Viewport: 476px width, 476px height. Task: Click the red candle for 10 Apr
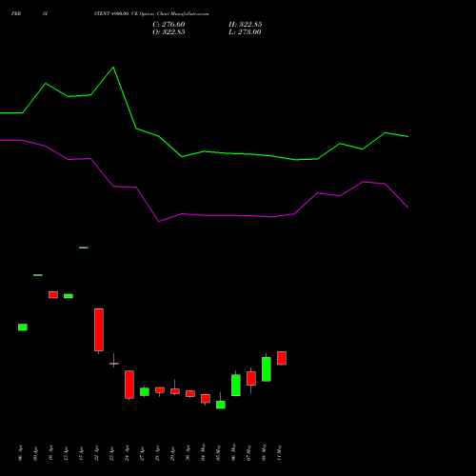(53, 295)
